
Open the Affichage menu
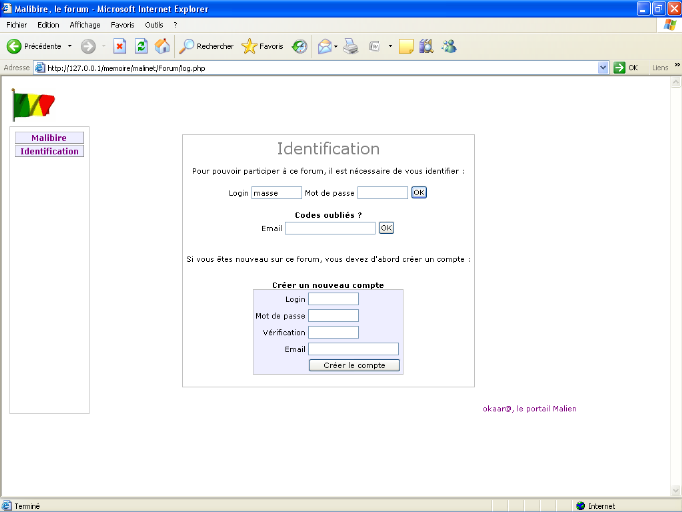click(85, 25)
